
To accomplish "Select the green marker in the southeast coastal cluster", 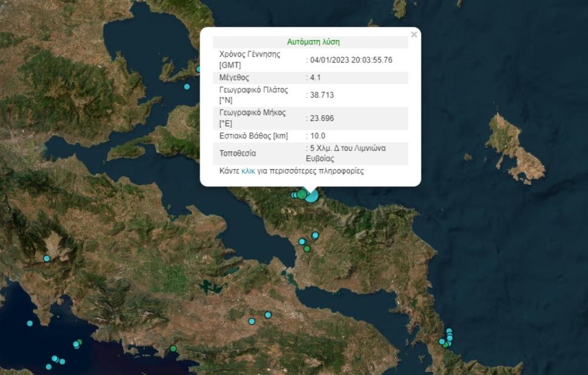I will tap(446, 345).
